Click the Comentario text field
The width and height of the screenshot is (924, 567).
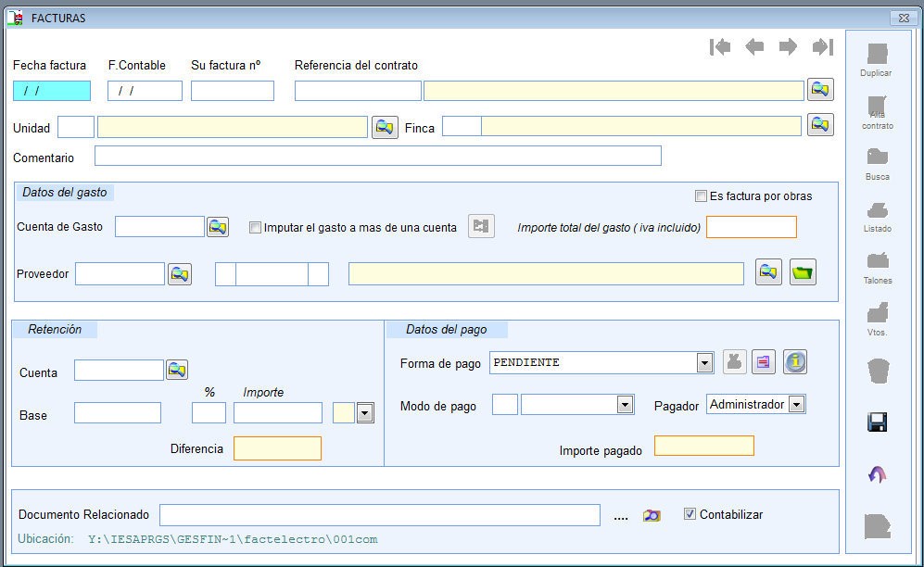click(x=377, y=156)
